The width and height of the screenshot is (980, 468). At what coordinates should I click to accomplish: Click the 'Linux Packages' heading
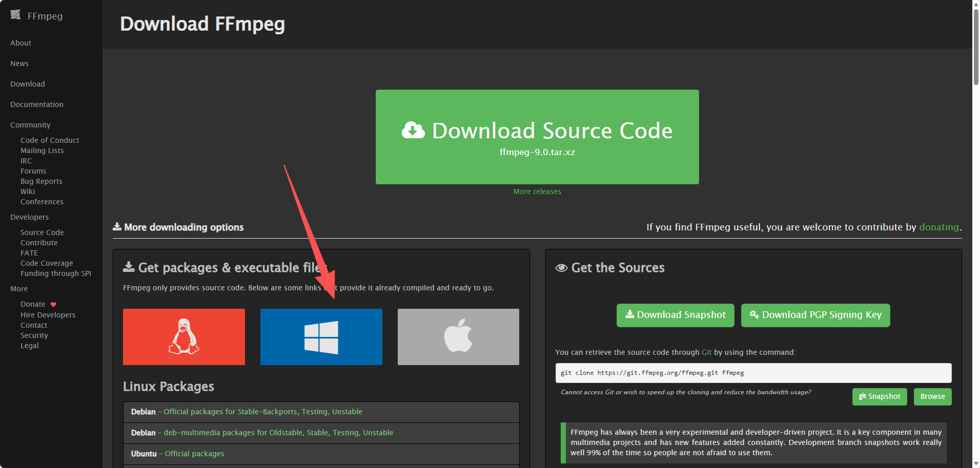(169, 387)
